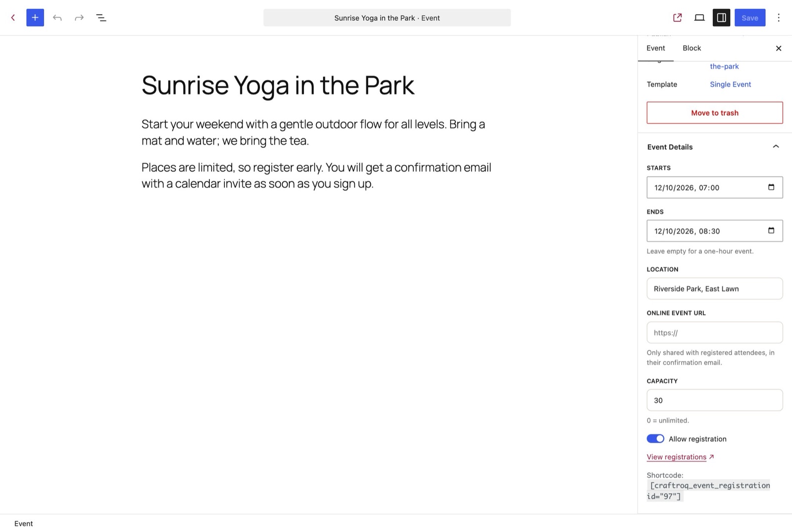Click the Event breadcrumb in footer
Image resolution: width=792 pixels, height=532 pixels.
tap(23, 524)
